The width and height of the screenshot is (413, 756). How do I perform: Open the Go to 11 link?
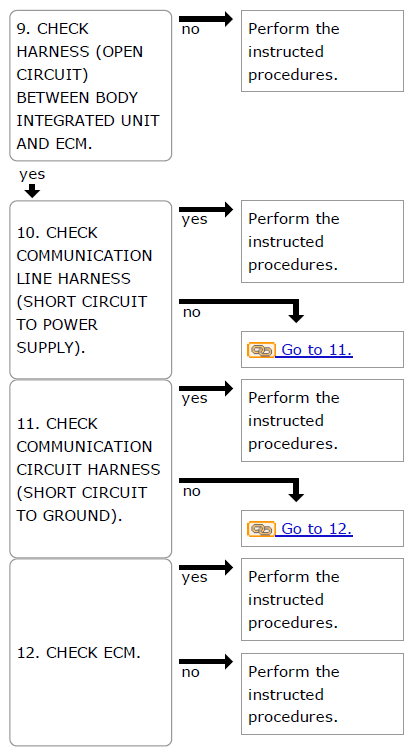coord(314,350)
